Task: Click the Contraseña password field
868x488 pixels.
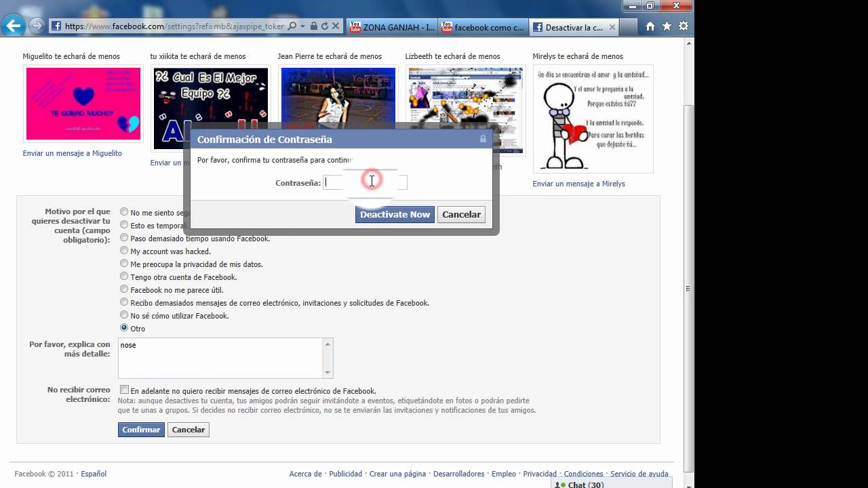Action: click(x=365, y=182)
